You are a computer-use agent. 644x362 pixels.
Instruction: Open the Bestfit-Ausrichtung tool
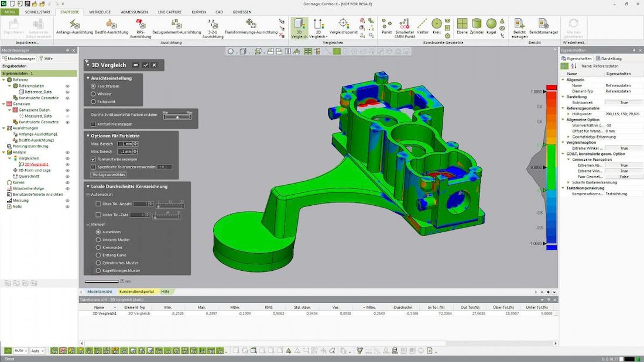111,27
